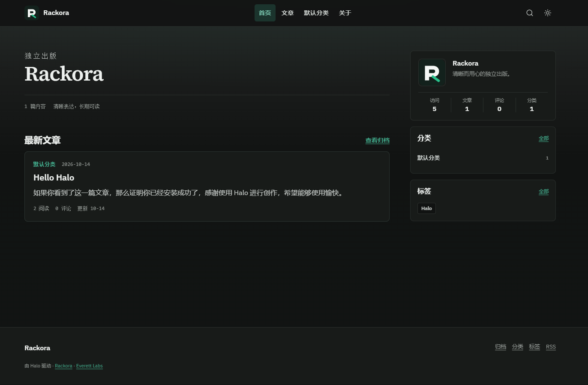
Task: Click the Everett Labs footer link
Action: [x=90, y=366]
